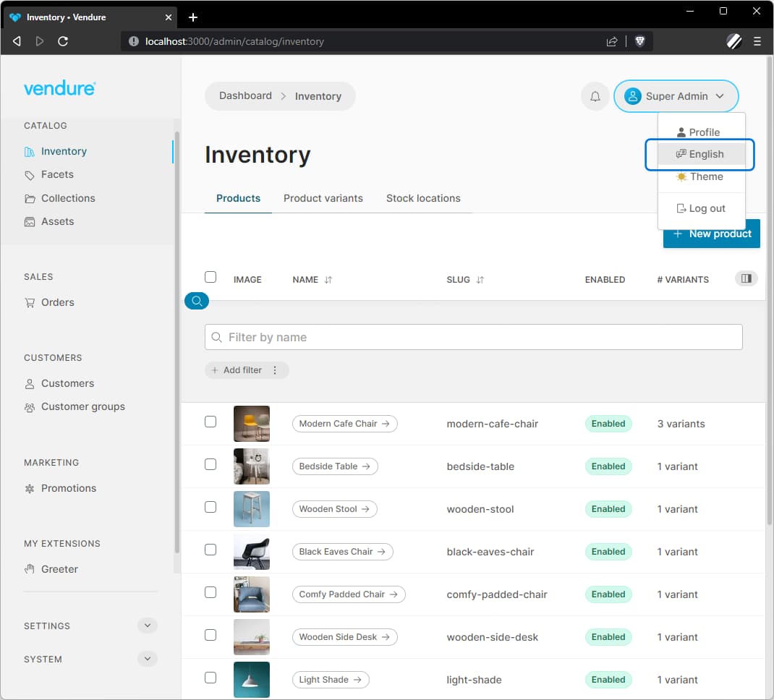Select English in the account menu
Image resolution: width=774 pixels, height=700 pixels.
[x=699, y=154]
